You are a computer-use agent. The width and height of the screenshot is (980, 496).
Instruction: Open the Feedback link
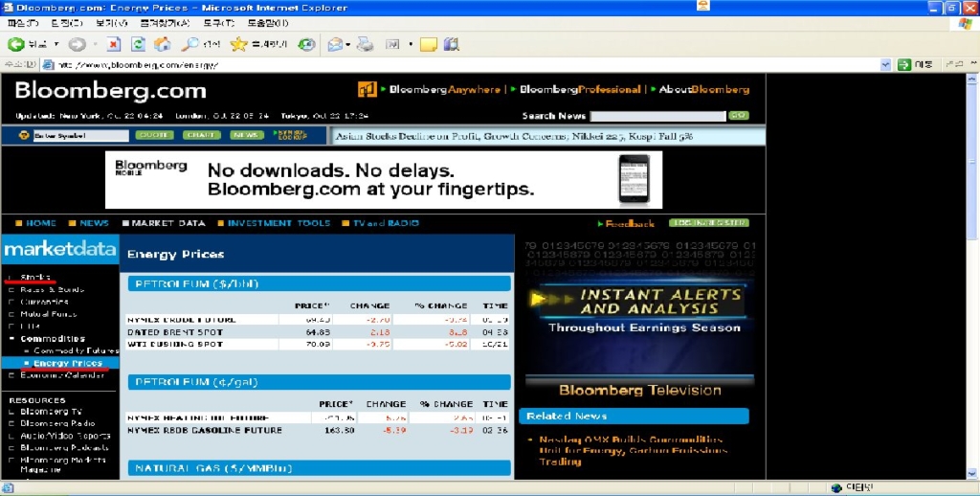(630, 224)
